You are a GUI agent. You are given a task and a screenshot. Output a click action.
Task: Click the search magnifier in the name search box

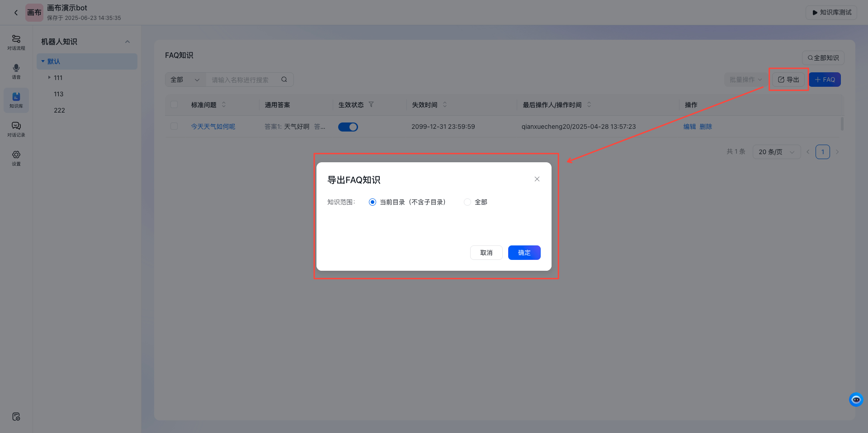pyautogui.click(x=284, y=79)
